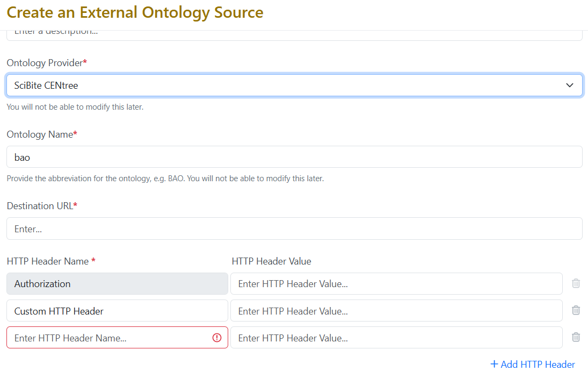
Task: Open the Ontology Provider dropdown
Action: pyautogui.click(x=294, y=85)
